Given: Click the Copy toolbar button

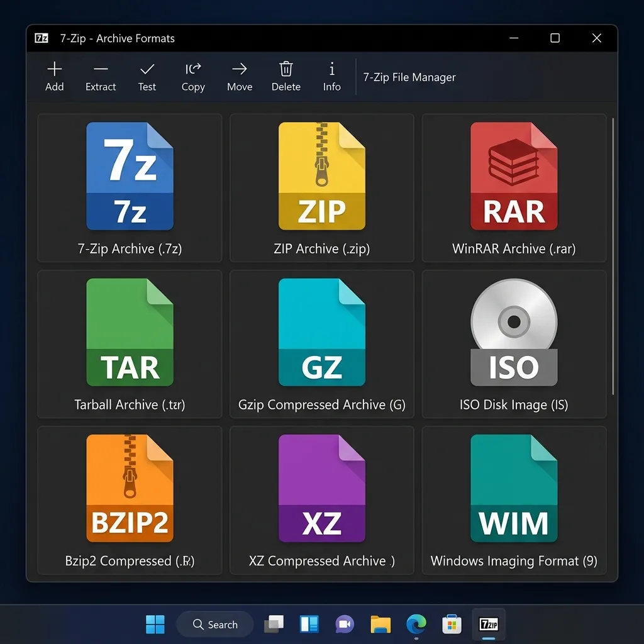Looking at the screenshot, I should [193, 77].
